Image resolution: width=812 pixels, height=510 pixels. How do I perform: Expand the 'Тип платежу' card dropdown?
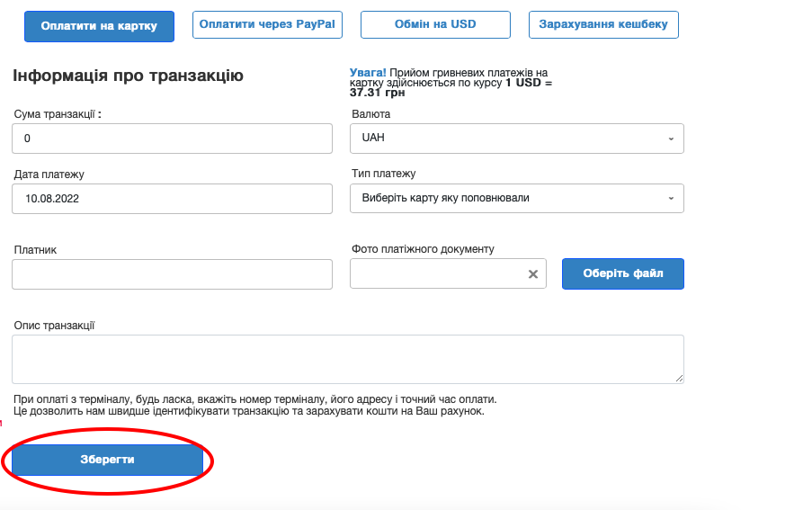click(x=517, y=198)
